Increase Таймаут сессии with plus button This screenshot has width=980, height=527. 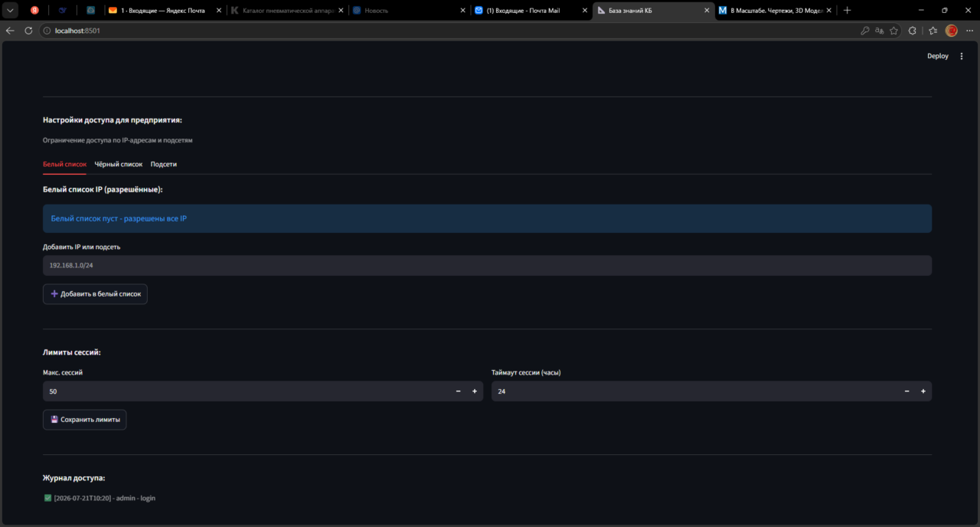tap(923, 391)
